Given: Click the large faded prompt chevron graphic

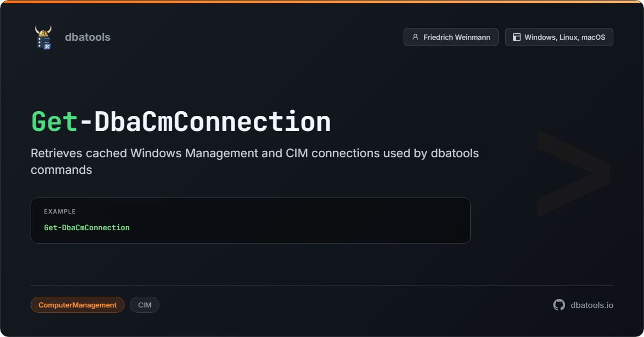Looking at the screenshot, I should (x=573, y=173).
